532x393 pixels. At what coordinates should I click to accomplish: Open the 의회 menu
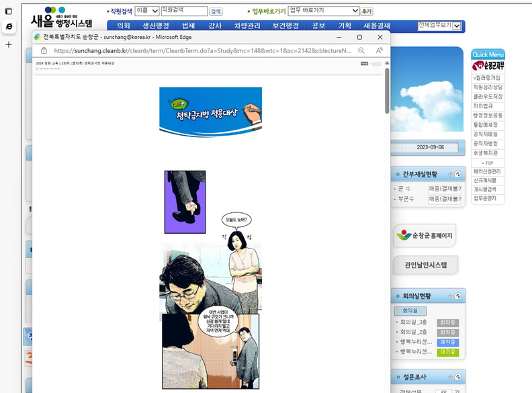(x=124, y=26)
